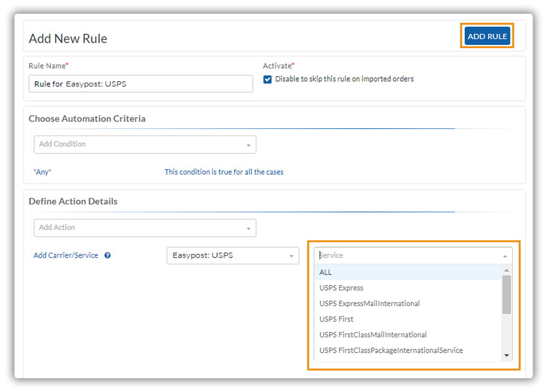Click the Add Carrier/Service link

(66, 255)
